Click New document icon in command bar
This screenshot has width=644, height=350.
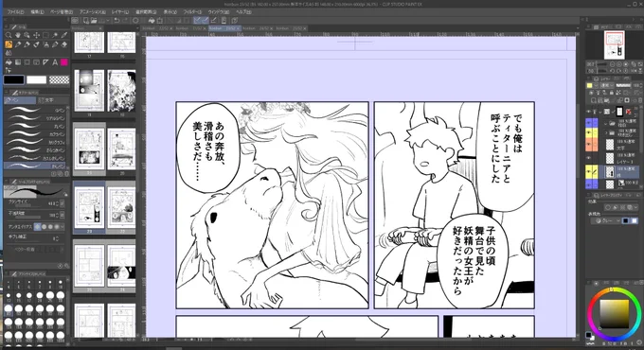pos(86,20)
